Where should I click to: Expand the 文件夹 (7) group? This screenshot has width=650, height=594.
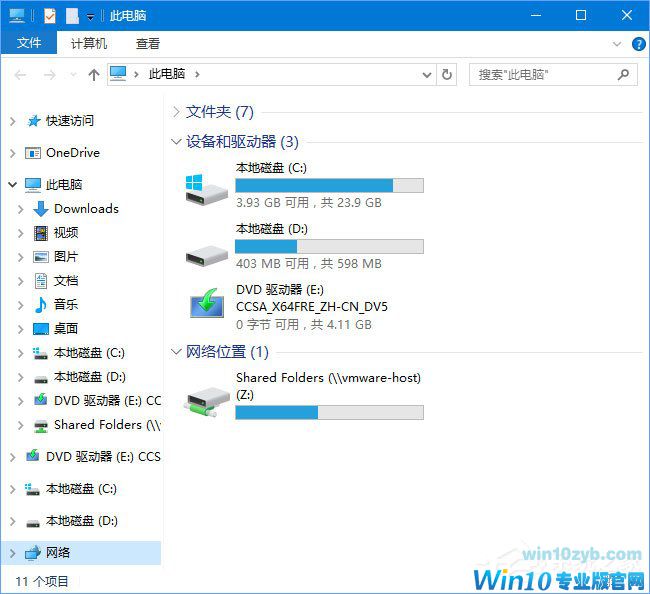click(x=176, y=112)
